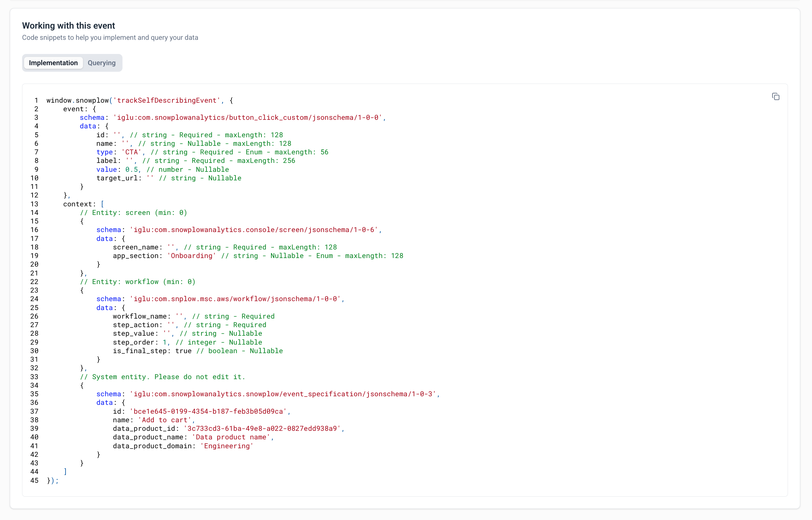
Task: Select the 'Onboarding' app_section value
Action: [191, 256]
